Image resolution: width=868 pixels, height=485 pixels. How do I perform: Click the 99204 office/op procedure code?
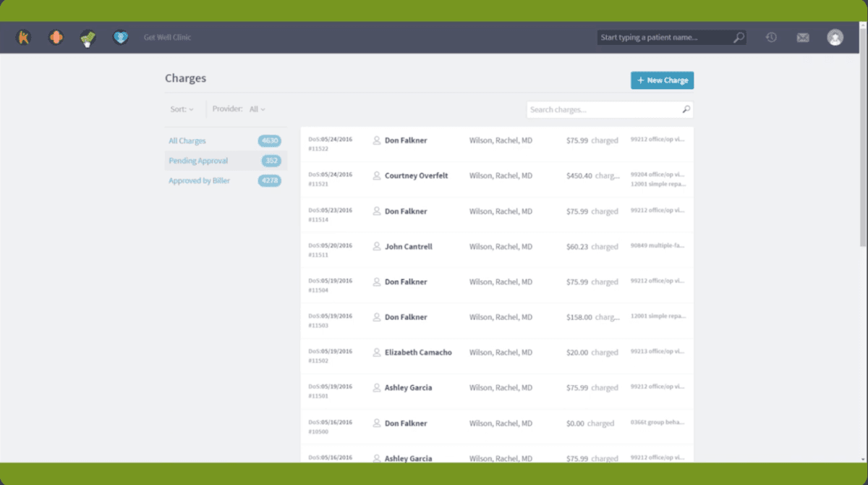coord(658,174)
